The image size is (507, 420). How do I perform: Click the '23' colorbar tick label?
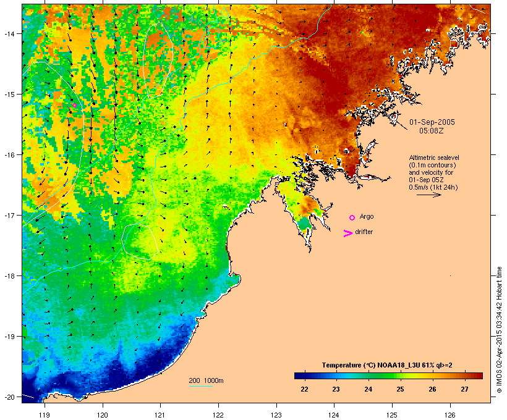point(336,389)
